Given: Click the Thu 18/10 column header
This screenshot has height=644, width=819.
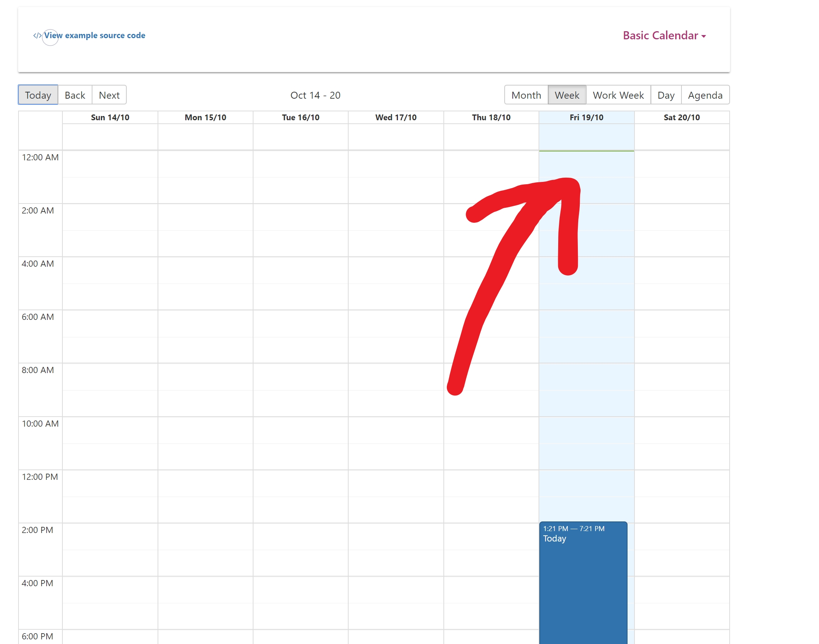Looking at the screenshot, I should point(491,117).
